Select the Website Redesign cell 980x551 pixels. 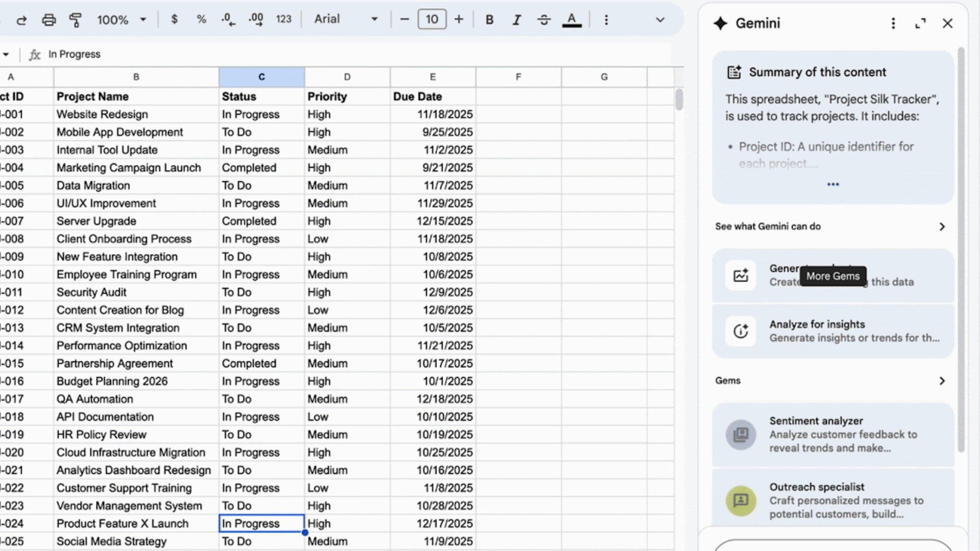(x=136, y=114)
